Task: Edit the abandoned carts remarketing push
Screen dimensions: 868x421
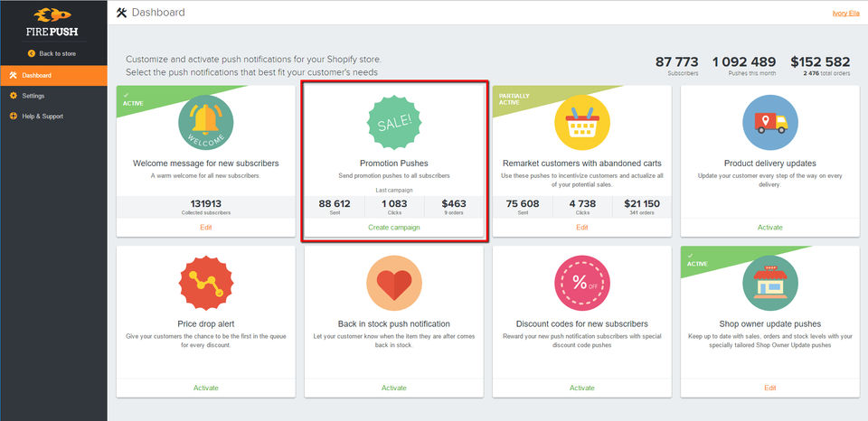Action: click(581, 227)
